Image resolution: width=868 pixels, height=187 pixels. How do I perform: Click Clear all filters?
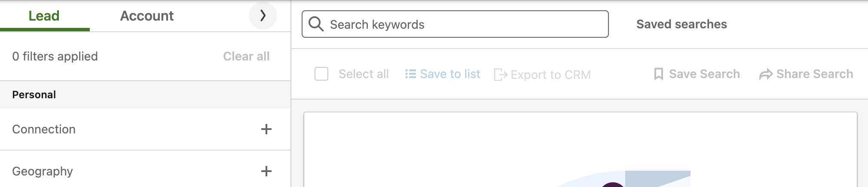tap(246, 56)
